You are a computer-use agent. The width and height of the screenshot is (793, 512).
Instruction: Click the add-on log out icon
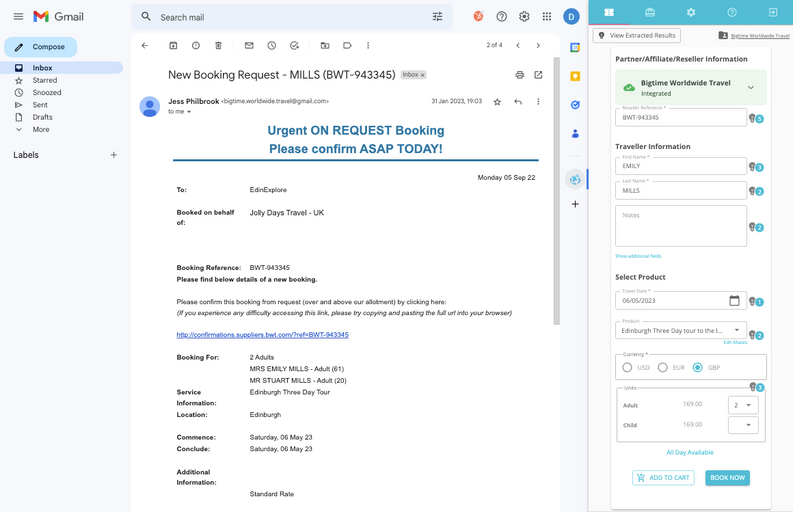pos(773,12)
